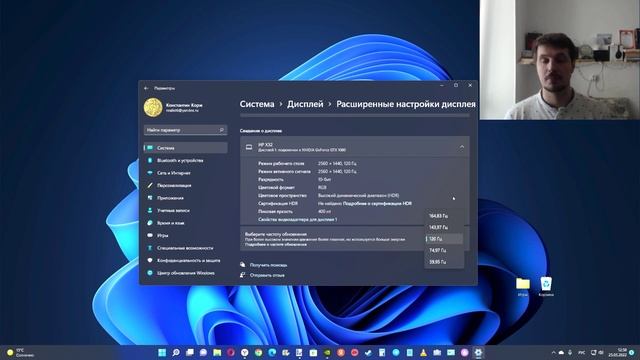This screenshot has height=360, width=640.
Task: Open Google Chrome from the taskbar
Action: pyautogui.click(x=258, y=352)
